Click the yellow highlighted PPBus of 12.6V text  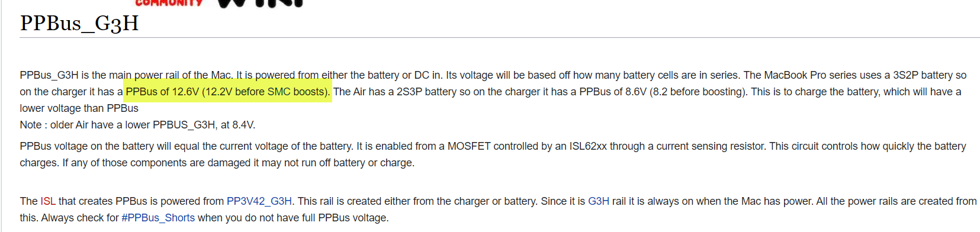click(227, 92)
